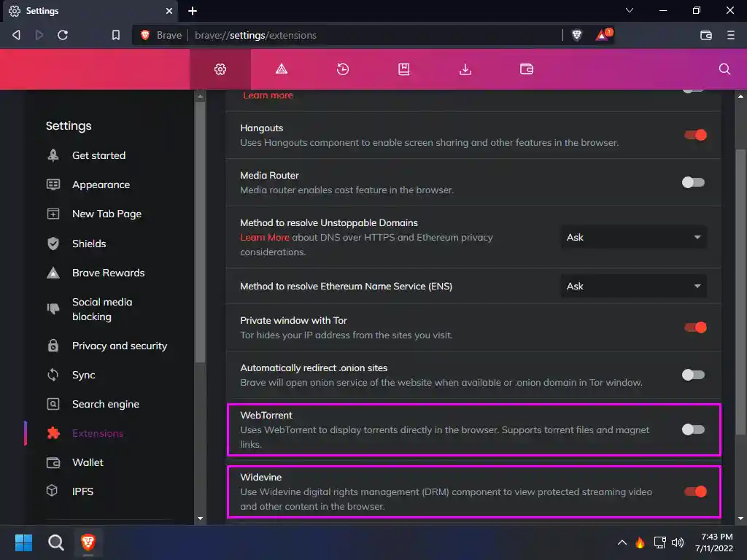Image resolution: width=747 pixels, height=560 pixels.
Task: Enable Automatically redirect .onion sites
Action: tap(693, 376)
